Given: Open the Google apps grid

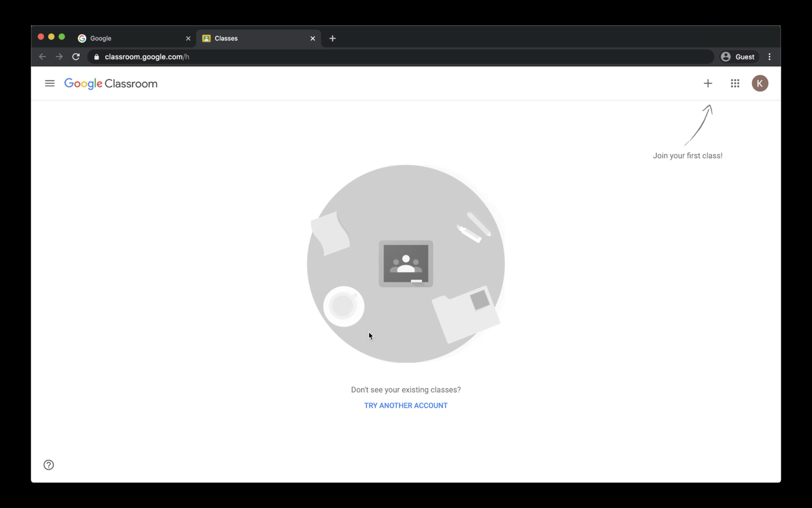Looking at the screenshot, I should pos(735,83).
